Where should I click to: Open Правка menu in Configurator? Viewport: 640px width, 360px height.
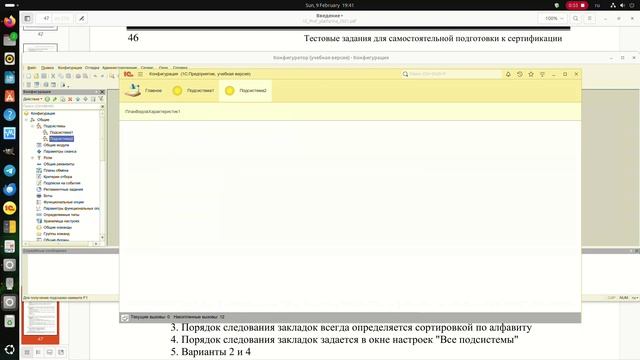click(x=47, y=68)
